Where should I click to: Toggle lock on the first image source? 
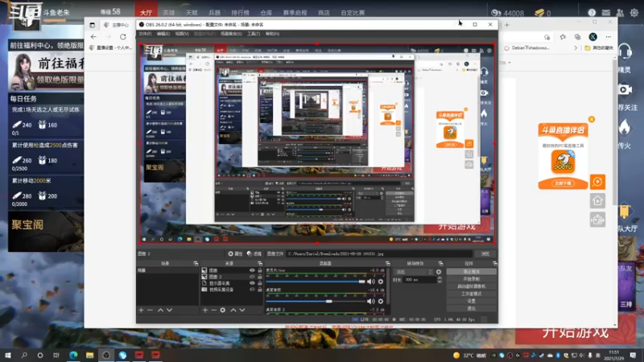[x=259, y=270]
